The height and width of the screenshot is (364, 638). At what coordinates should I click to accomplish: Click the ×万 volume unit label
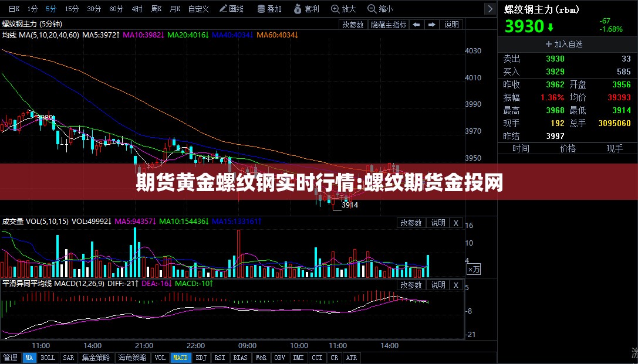tap(474, 269)
